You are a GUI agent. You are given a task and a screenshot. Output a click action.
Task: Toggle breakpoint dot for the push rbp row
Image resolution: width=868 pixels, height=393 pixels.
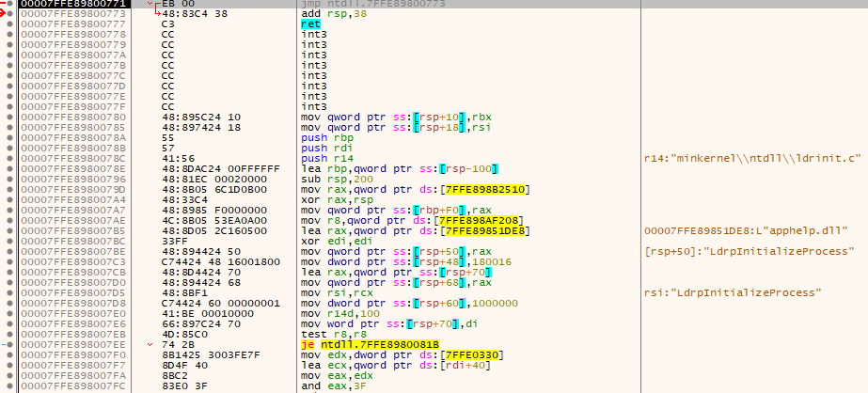[9, 138]
